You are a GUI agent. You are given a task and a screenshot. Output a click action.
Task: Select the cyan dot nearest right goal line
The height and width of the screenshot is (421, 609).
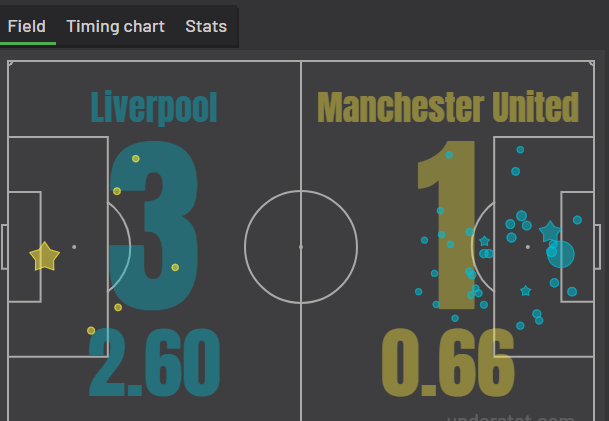[578, 220]
